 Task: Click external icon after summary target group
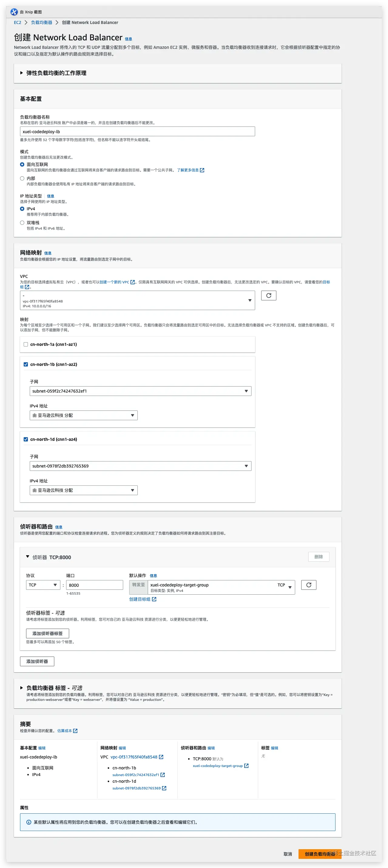point(247,765)
